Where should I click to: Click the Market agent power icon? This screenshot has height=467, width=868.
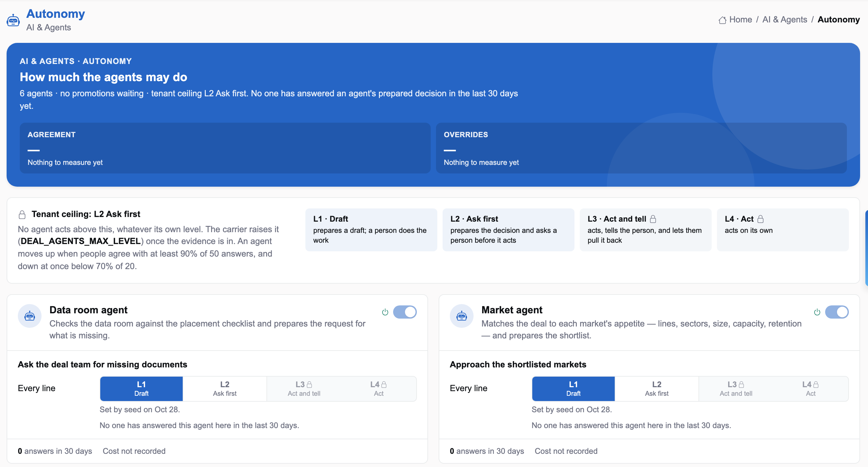pyautogui.click(x=817, y=312)
